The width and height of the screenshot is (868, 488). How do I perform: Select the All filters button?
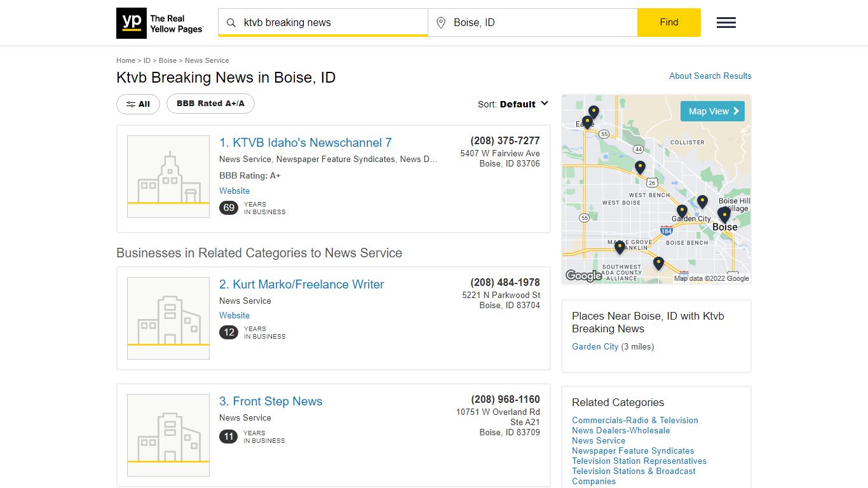click(x=138, y=104)
